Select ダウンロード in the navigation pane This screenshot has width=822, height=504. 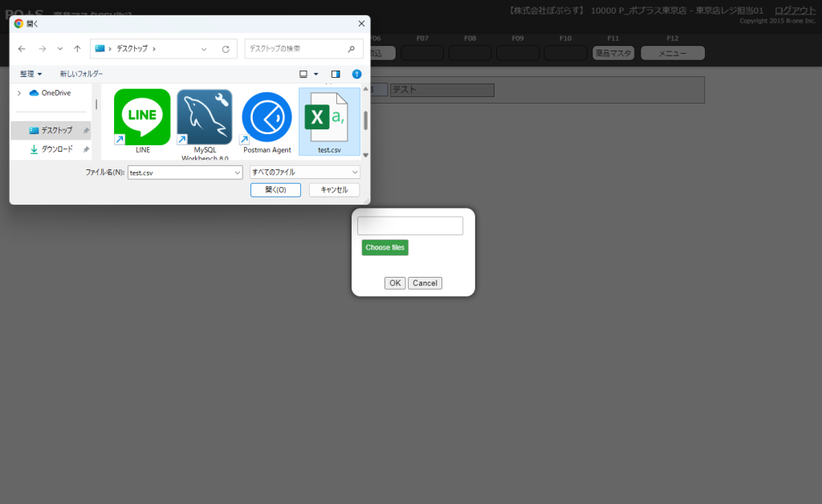[x=56, y=149]
